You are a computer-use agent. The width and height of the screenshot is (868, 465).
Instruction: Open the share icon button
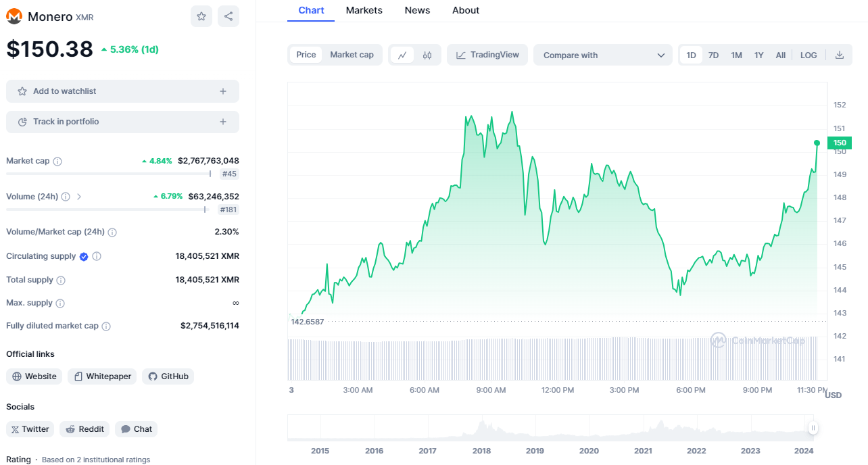point(228,16)
